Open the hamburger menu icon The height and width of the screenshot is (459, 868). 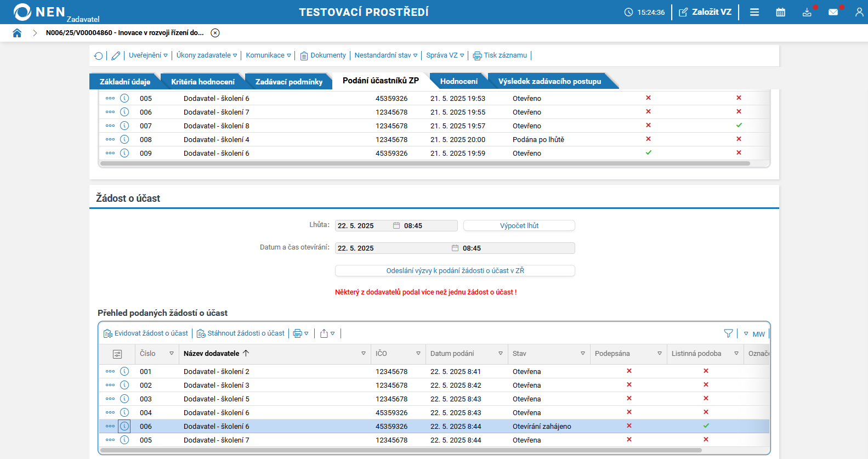tap(754, 12)
